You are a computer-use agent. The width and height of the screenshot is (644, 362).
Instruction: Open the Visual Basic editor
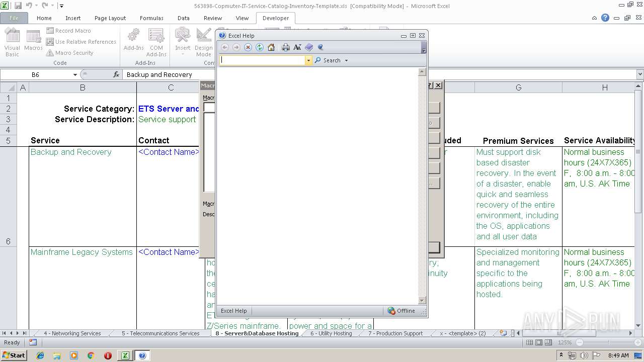tap(12, 42)
